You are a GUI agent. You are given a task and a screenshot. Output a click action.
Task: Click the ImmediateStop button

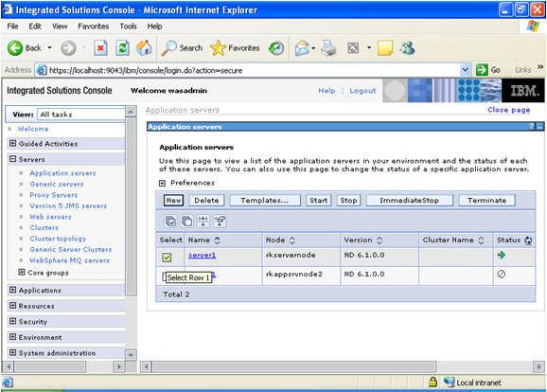409,201
